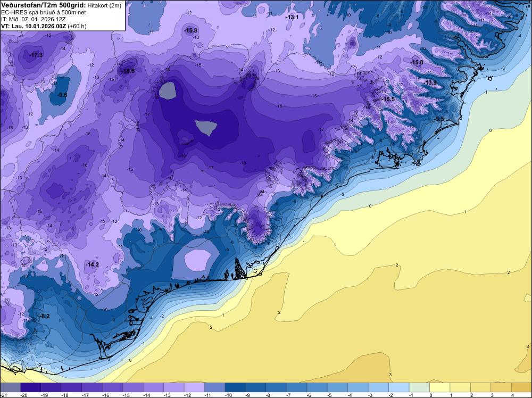The image size is (532, 398).
Task: Click the bold -13.9 temperature label
Action: [430, 83]
